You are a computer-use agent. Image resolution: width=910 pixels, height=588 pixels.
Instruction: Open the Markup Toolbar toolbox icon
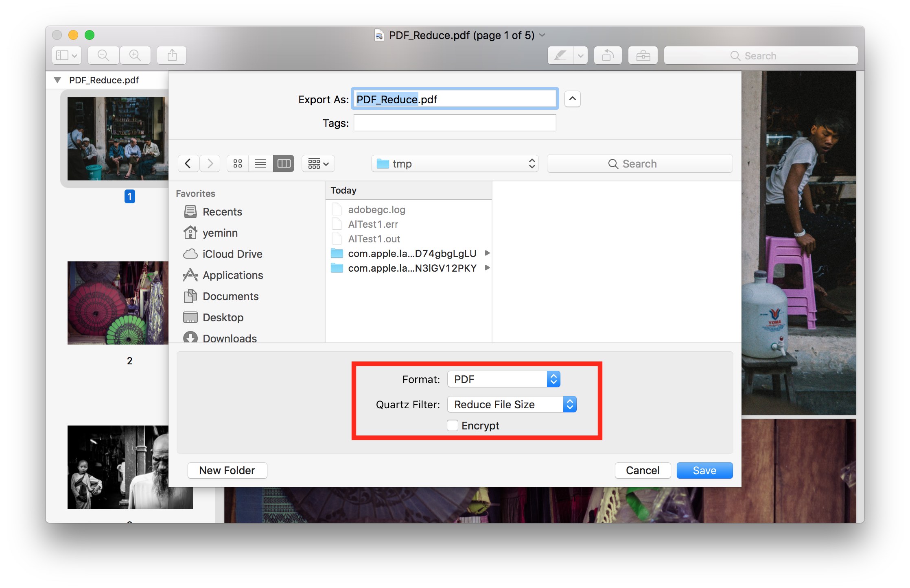[643, 55]
